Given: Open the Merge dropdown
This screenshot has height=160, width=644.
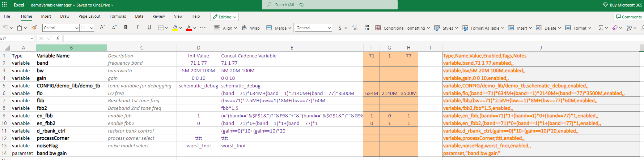Looking at the screenshot, I should pyautogui.click(x=279, y=28).
